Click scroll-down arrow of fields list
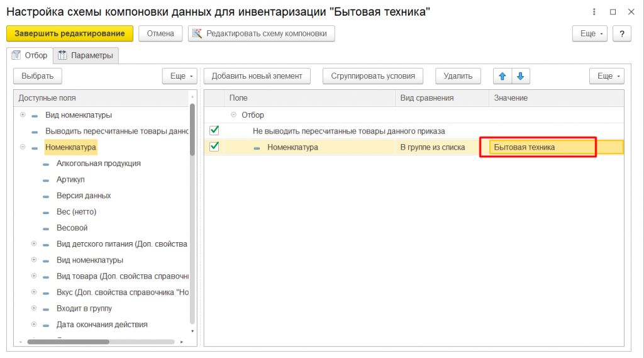644x358 pixels. click(192, 332)
